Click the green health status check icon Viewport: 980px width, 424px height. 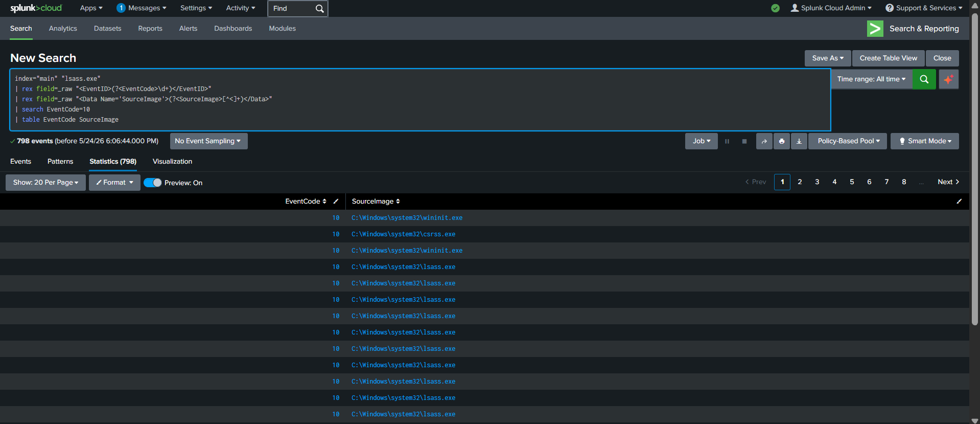point(775,8)
